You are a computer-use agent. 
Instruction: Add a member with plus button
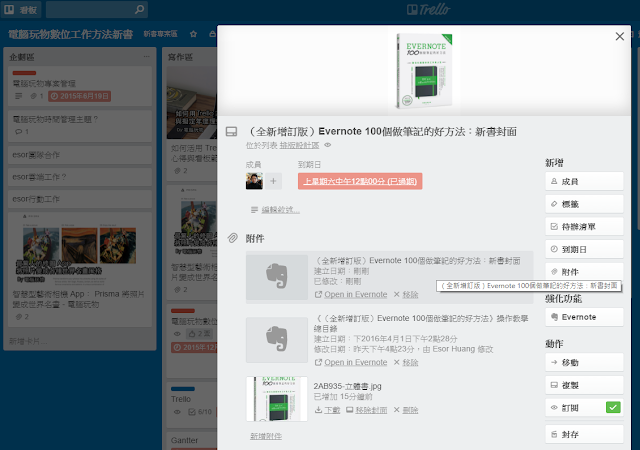click(273, 181)
